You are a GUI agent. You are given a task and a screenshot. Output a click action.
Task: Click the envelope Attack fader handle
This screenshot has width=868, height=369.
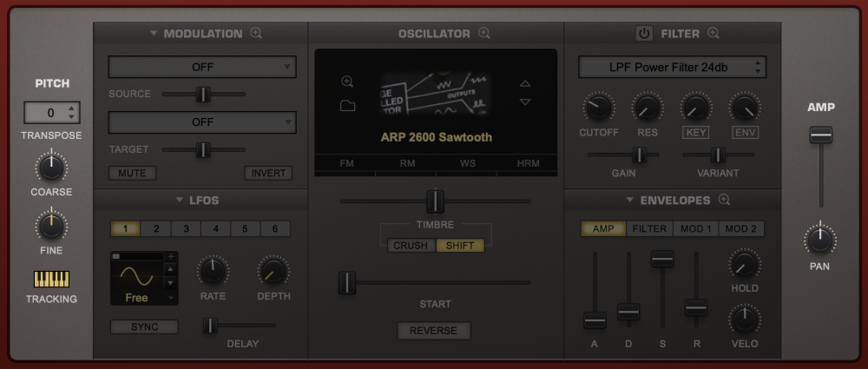click(x=595, y=320)
